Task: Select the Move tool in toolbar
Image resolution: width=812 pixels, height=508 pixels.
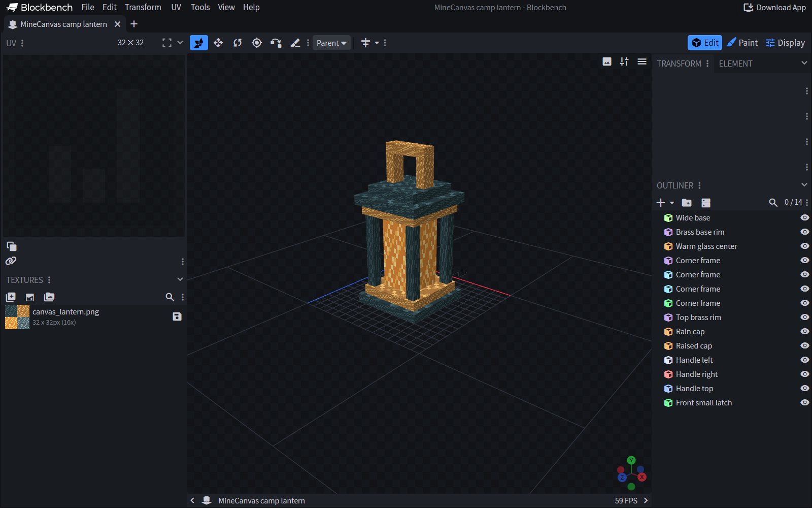Action: click(199, 43)
